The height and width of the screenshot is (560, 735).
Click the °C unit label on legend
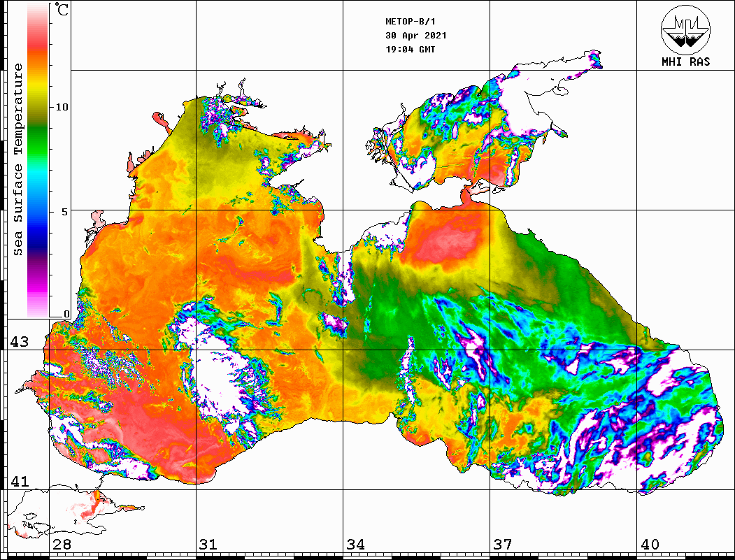click(x=62, y=9)
